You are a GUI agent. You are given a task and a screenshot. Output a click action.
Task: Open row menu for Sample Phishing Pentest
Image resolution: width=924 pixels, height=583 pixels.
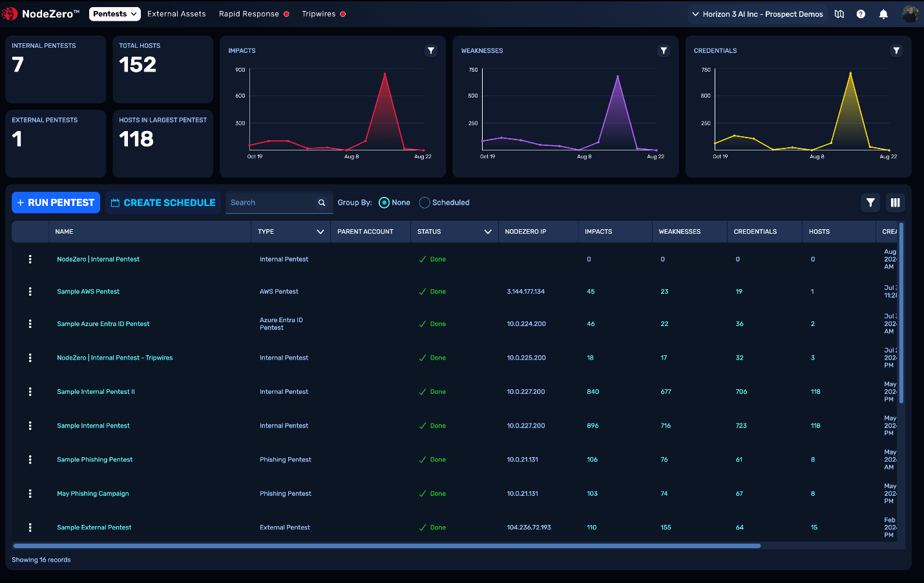(30, 460)
